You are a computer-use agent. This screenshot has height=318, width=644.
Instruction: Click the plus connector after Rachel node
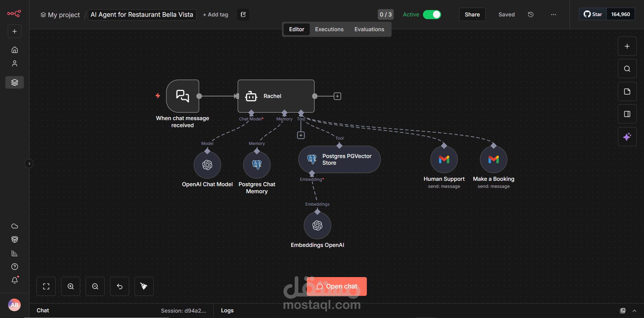coord(337,96)
